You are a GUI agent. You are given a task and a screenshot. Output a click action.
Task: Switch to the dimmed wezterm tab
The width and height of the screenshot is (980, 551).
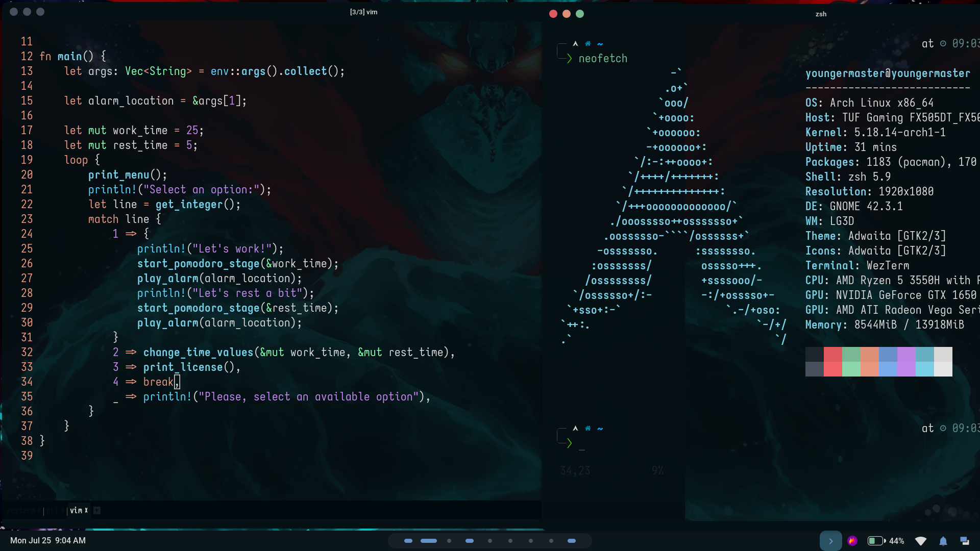[x=20, y=510]
